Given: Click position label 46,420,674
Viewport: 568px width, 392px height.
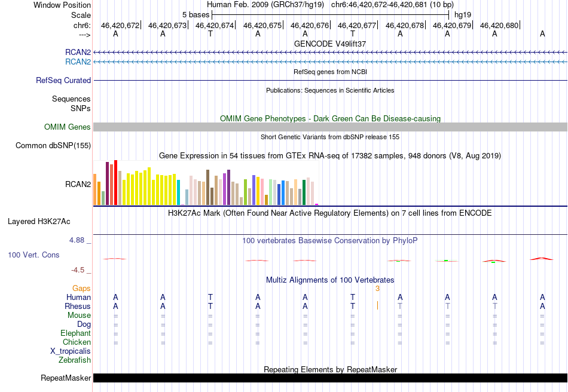Looking at the screenshot, I should (x=215, y=25).
